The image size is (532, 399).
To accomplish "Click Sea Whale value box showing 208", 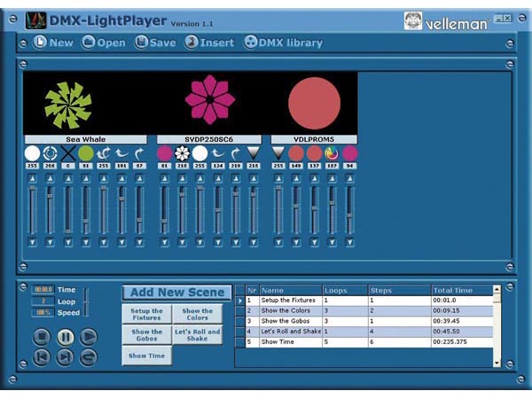I will (x=51, y=166).
